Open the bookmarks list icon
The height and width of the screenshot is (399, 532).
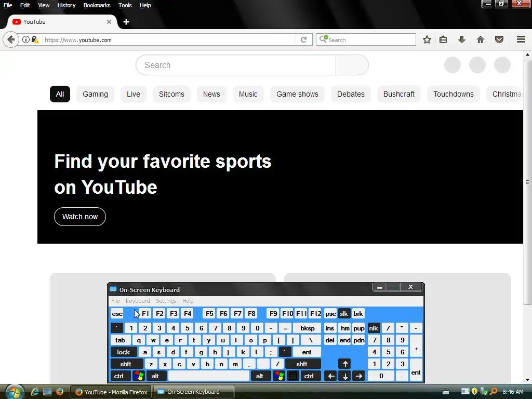(443, 39)
